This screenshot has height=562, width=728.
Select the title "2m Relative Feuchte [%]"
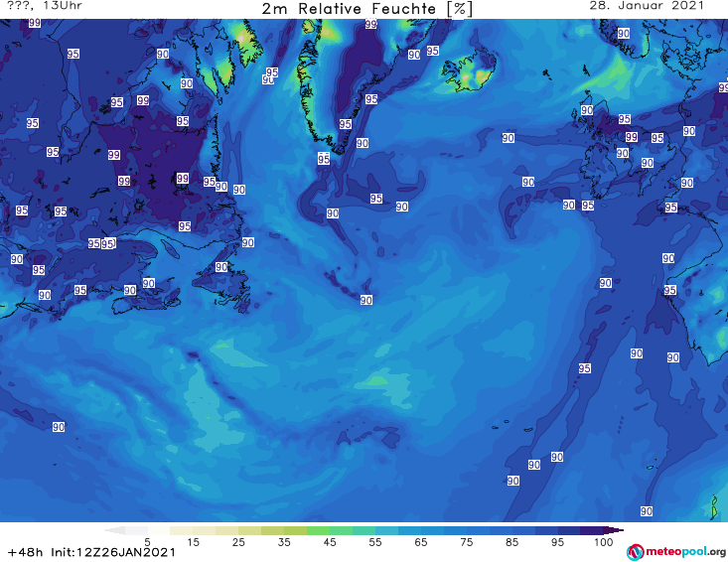[366, 9]
